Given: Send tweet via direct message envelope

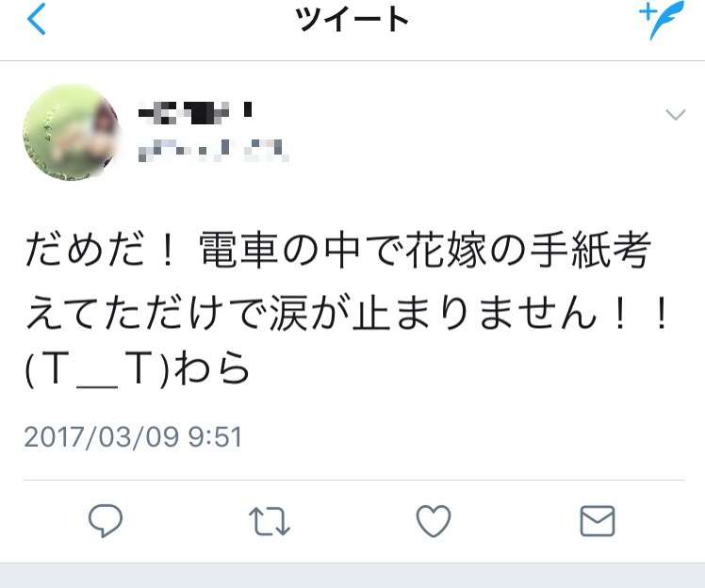Looking at the screenshot, I should pyautogui.click(x=598, y=521).
